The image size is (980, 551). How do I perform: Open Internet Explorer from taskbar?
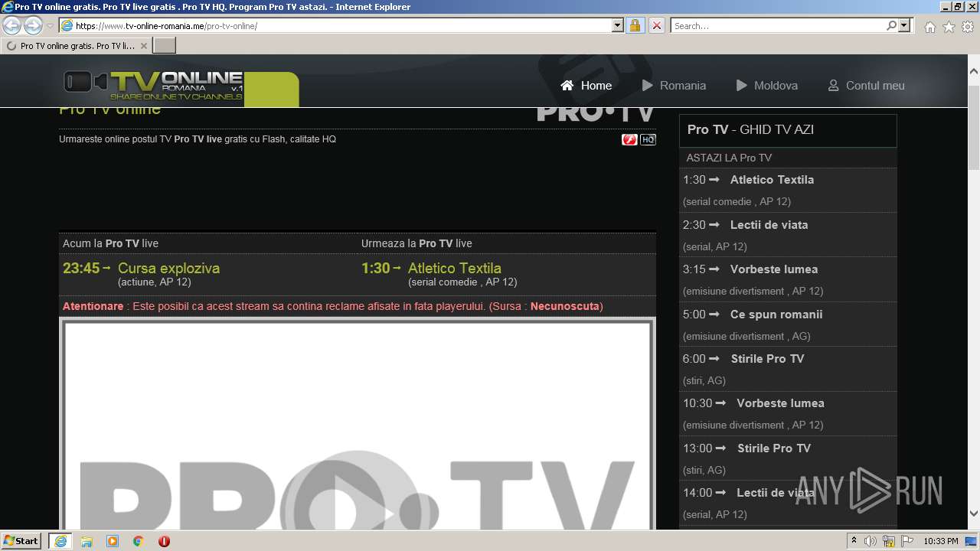pyautogui.click(x=60, y=540)
